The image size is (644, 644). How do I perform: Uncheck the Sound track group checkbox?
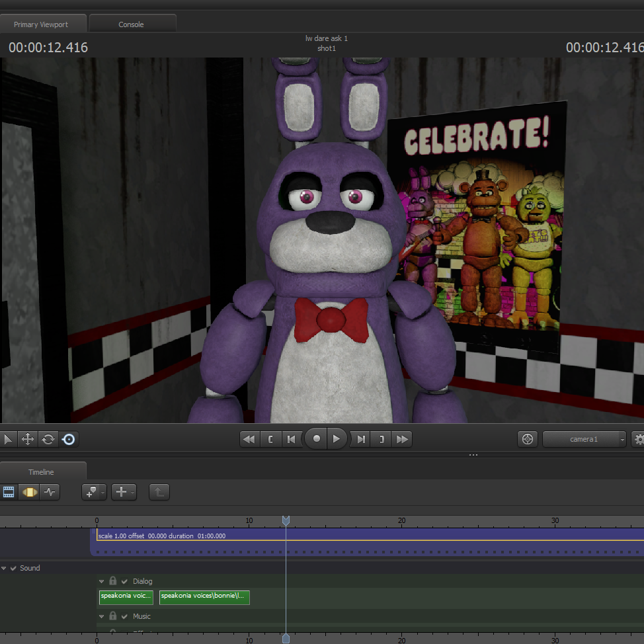click(x=14, y=568)
